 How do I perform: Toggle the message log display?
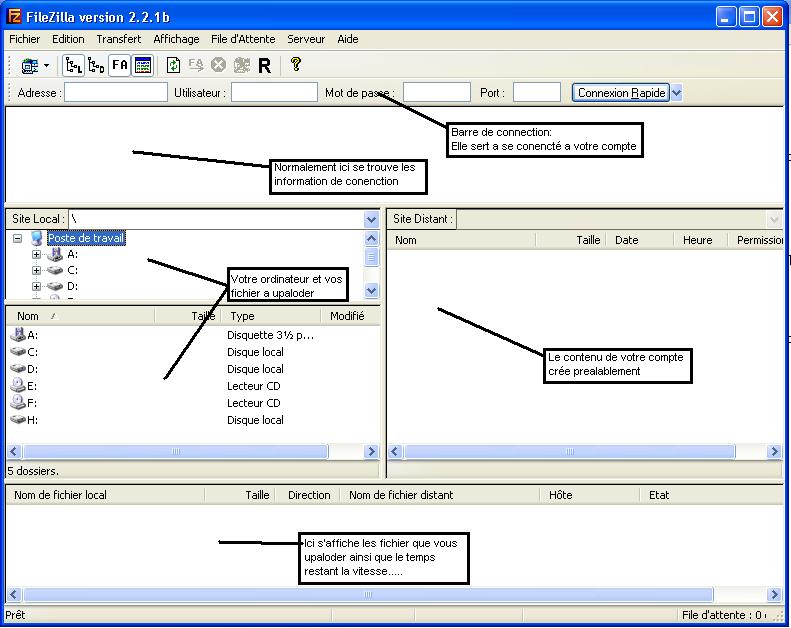[x=143, y=66]
